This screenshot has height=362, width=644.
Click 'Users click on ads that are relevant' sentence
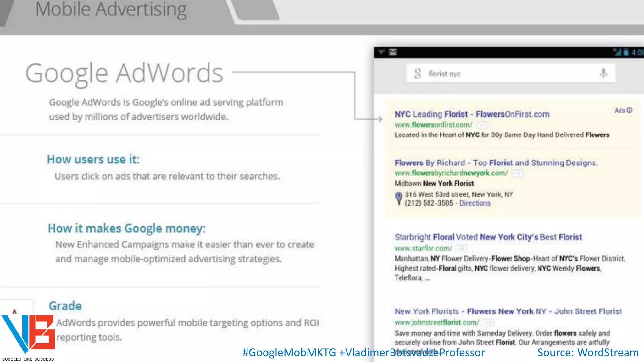[x=167, y=176]
